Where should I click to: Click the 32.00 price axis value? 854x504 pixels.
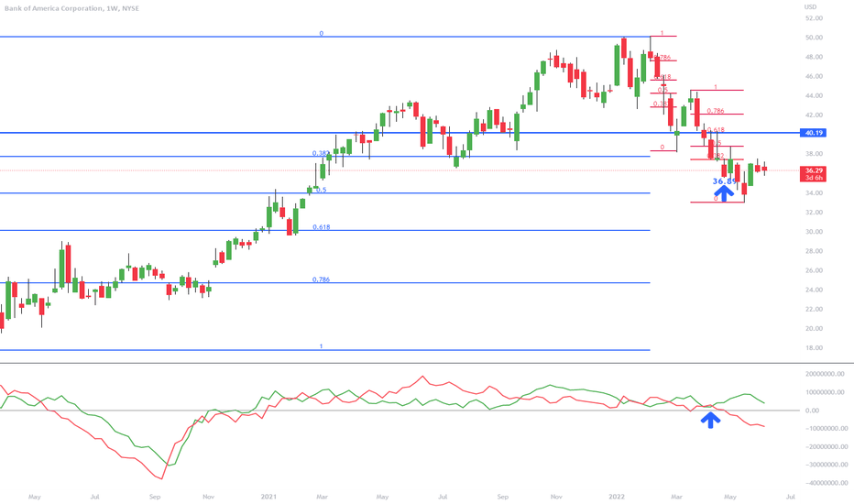(x=815, y=212)
